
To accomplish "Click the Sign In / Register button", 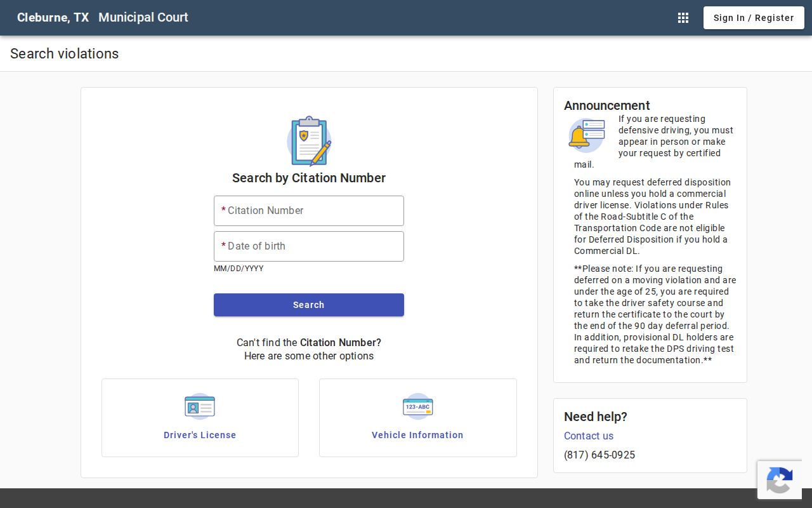I will pos(754,18).
